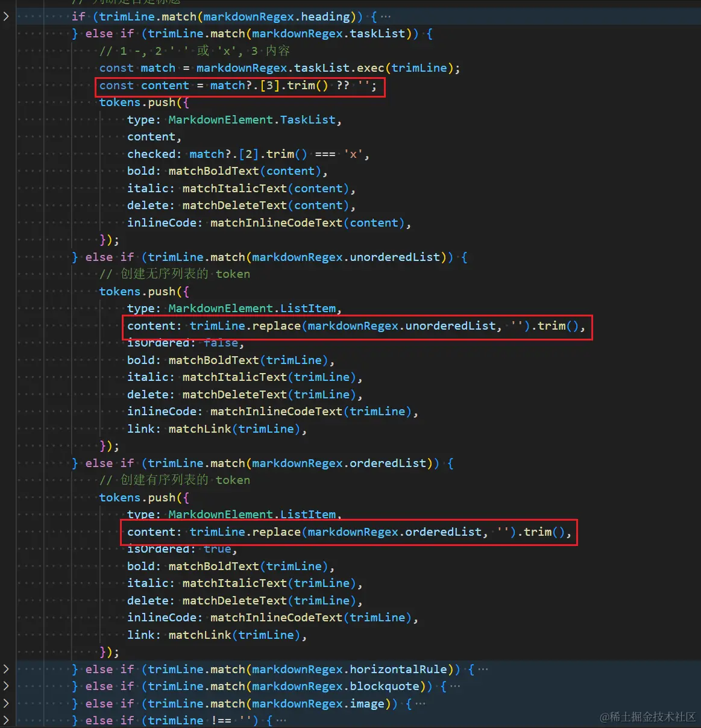Expand the folded horizontalRule block gutter chevron

coord(6,669)
